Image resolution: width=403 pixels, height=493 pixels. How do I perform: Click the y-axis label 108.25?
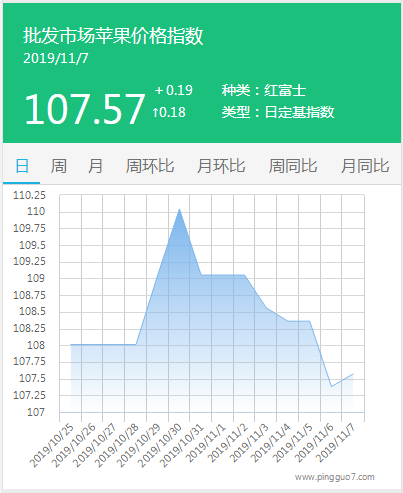click(x=29, y=328)
